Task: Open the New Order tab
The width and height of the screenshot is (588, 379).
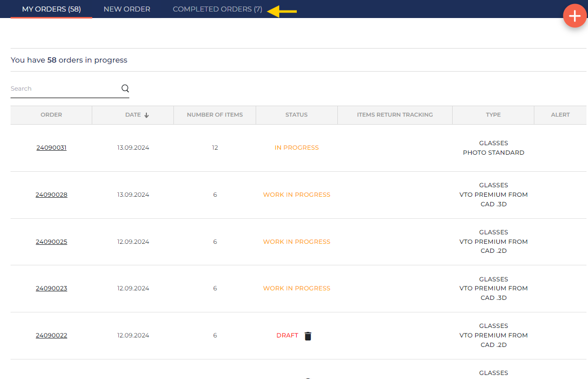Action: [127, 9]
